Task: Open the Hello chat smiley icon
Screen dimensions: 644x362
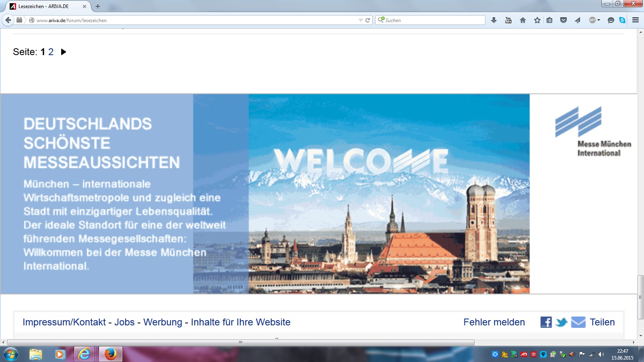Action: (611, 20)
